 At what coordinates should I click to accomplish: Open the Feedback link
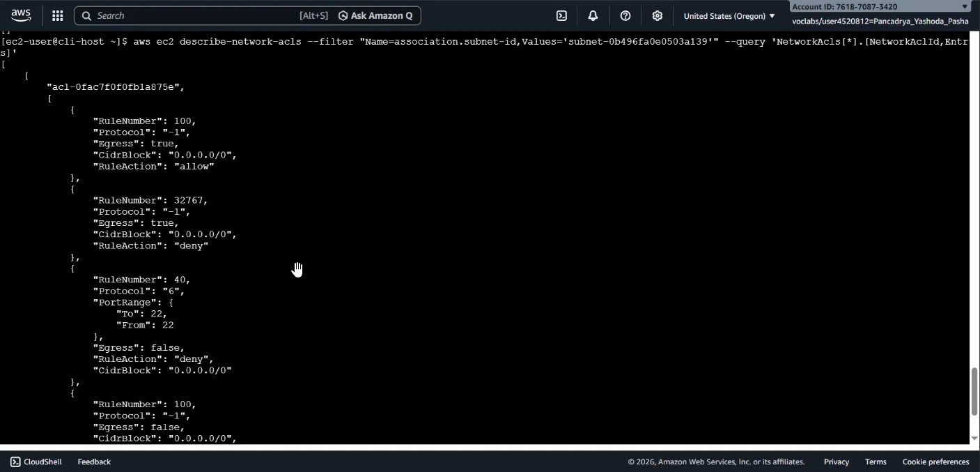coord(94,462)
